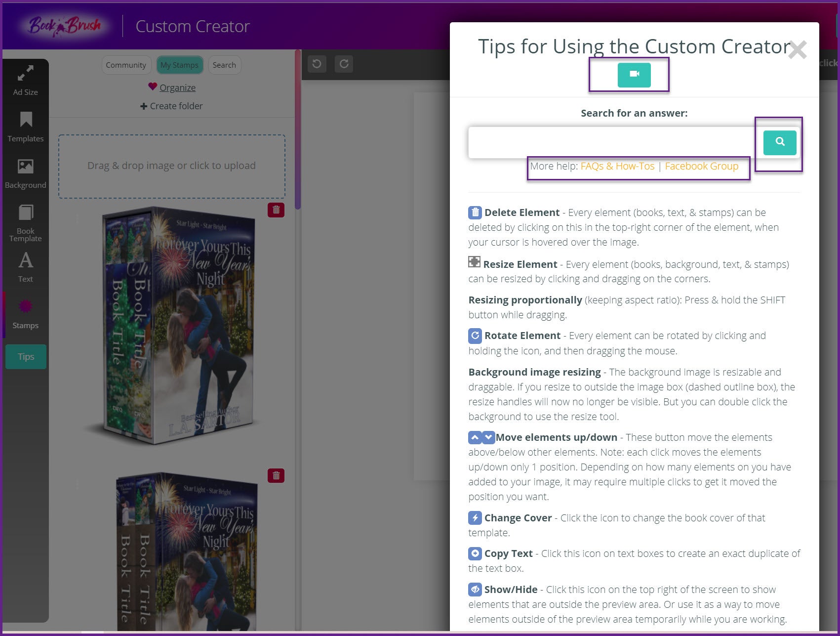Delete the first box set stamp
The height and width of the screenshot is (636, 840).
(276, 210)
